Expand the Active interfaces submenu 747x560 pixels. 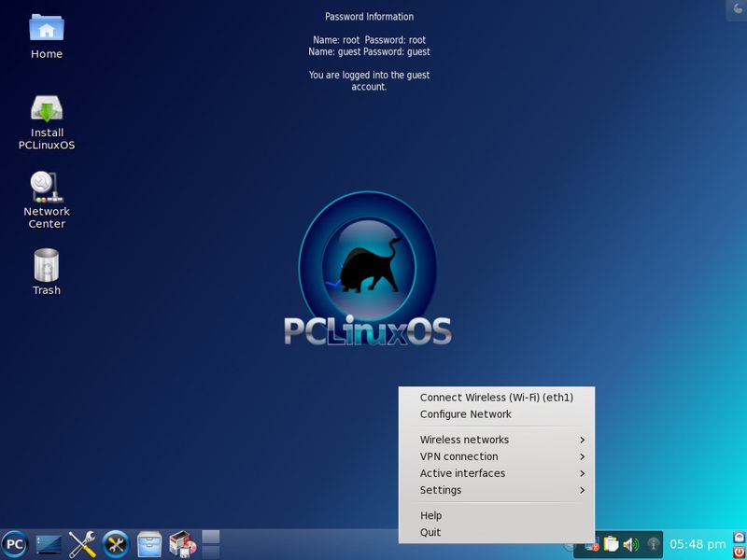pos(497,473)
